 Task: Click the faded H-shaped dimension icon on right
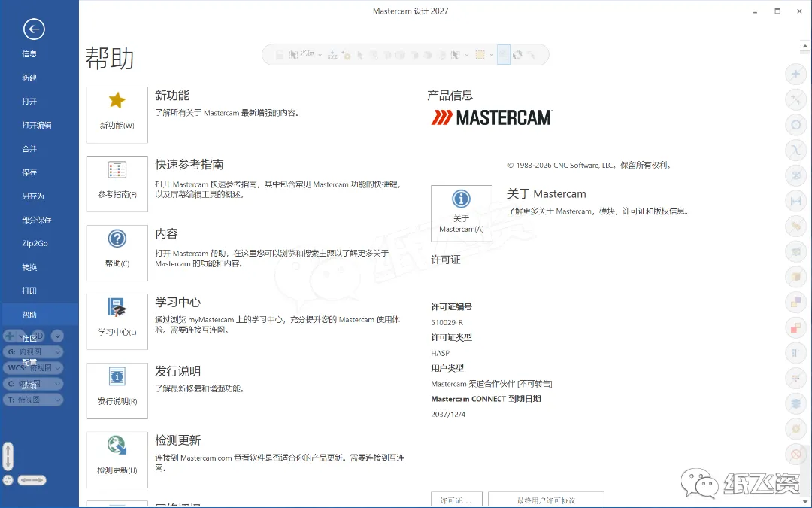pos(796,201)
